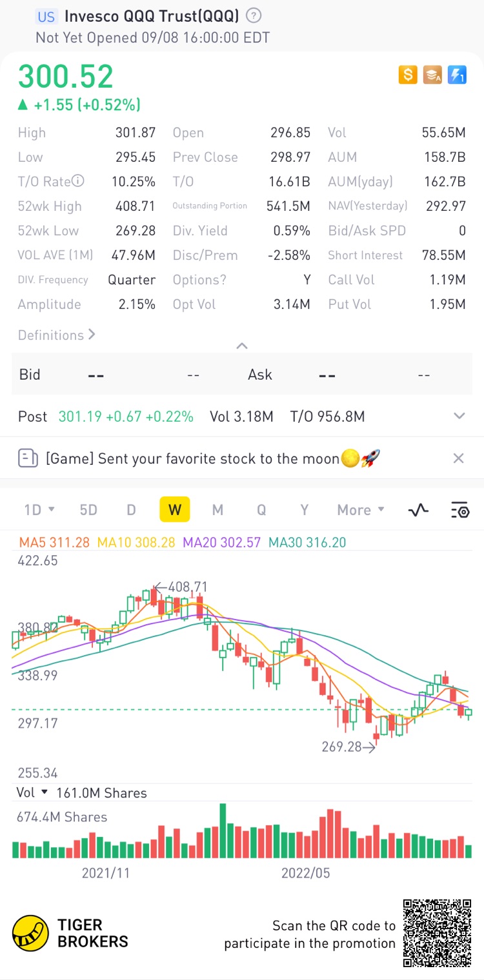Expand the Post market row chevron
This screenshot has height=980, width=484.
459,416
